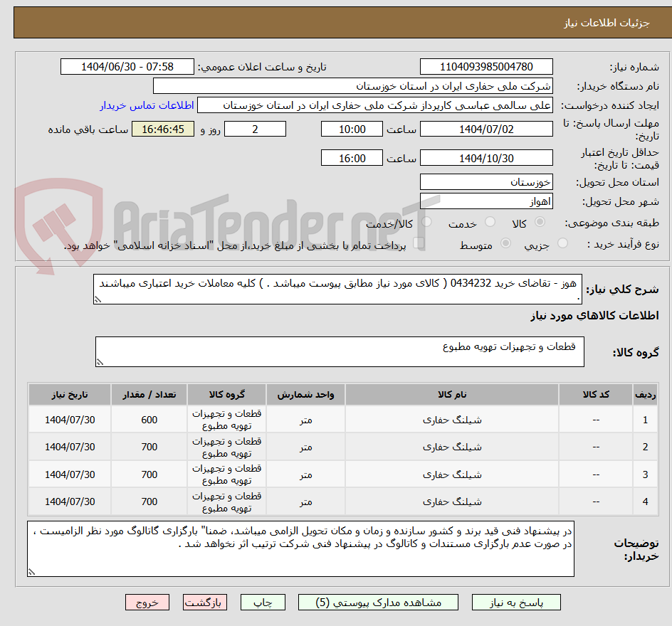Click the resize handle of شرح کلی نیاز textarea
Viewport: 672px width, 626px height.
point(99,300)
